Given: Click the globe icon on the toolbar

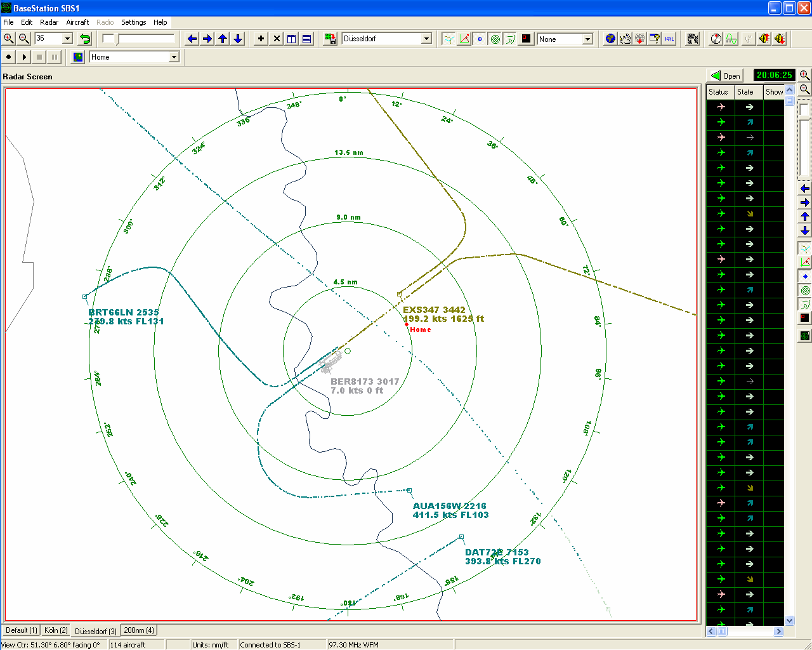Looking at the screenshot, I should (x=610, y=39).
